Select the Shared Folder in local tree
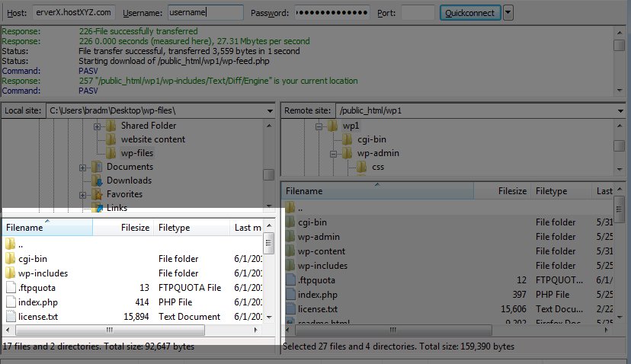 click(x=149, y=126)
